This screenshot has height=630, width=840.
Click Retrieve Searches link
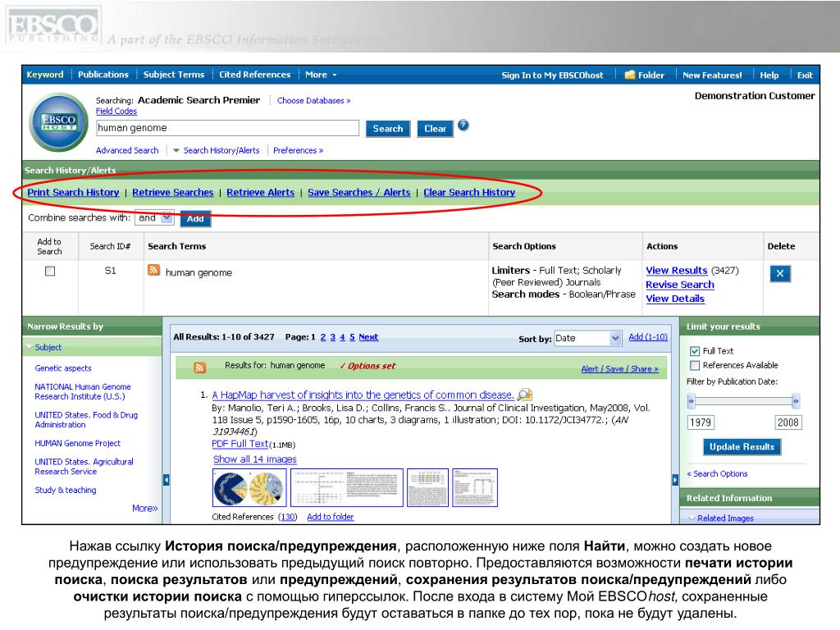pyautogui.click(x=173, y=192)
